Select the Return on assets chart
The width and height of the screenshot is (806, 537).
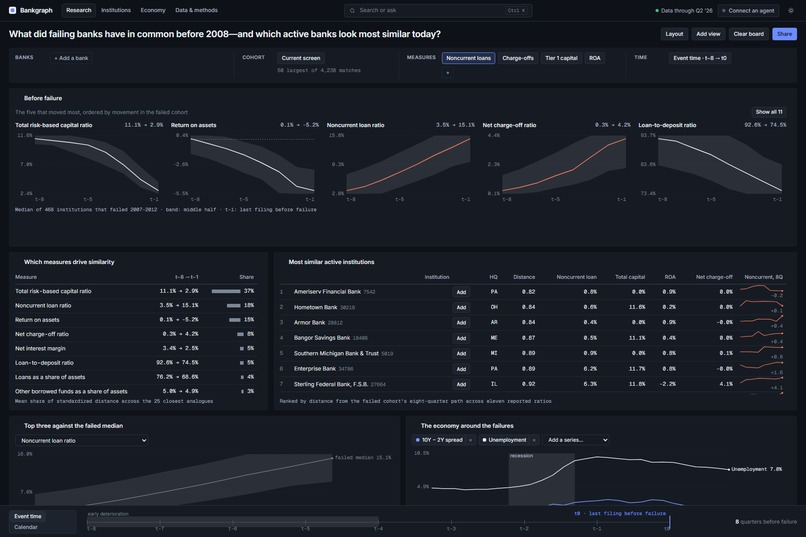coord(245,163)
